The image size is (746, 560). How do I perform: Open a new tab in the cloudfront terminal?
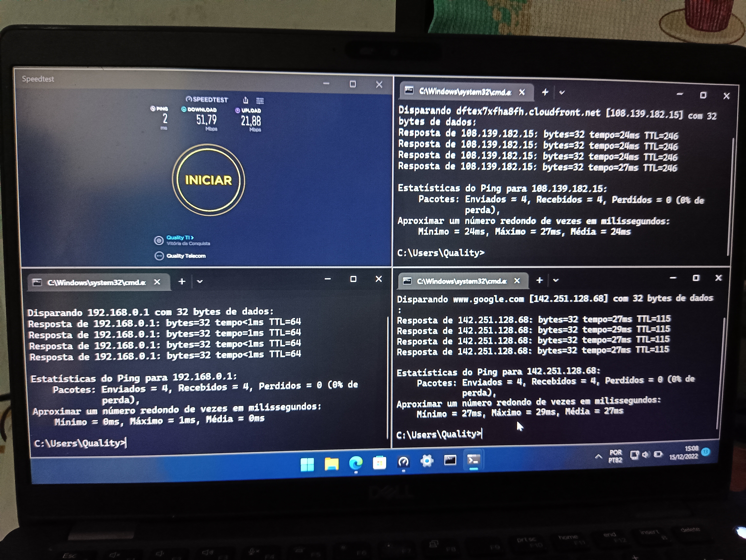(545, 92)
